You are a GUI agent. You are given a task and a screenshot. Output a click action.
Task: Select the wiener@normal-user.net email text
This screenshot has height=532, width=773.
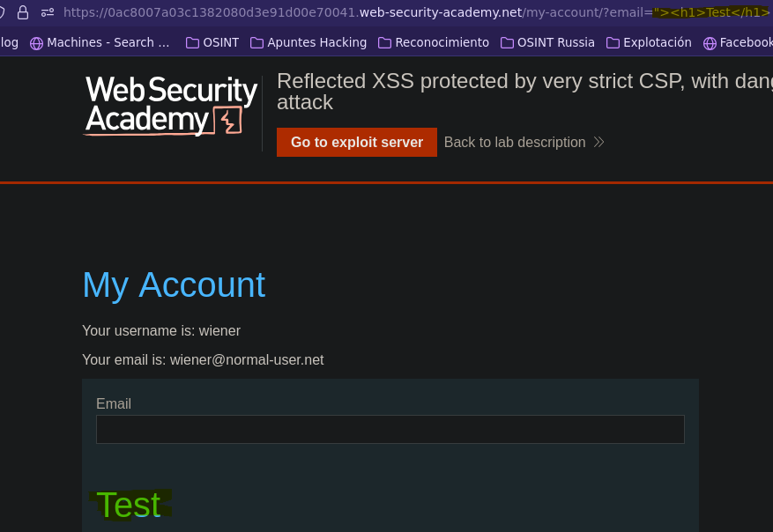pyautogui.click(x=247, y=360)
